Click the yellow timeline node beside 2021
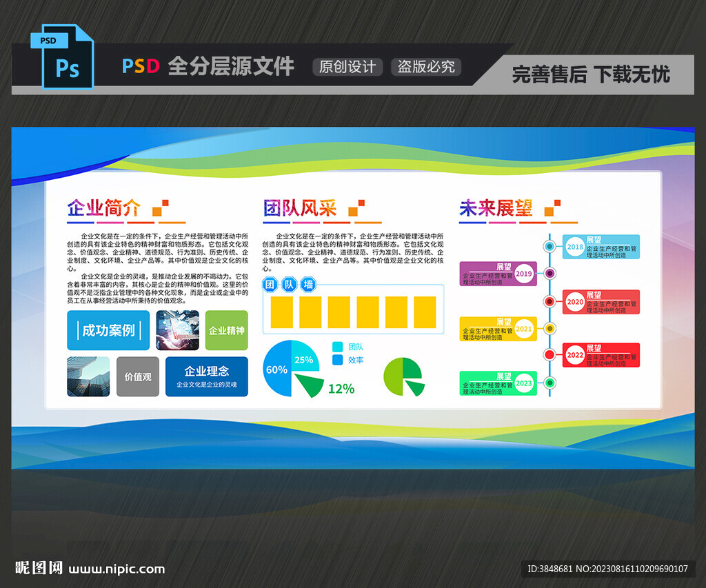This screenshot has width=706, height=588. 549,328
